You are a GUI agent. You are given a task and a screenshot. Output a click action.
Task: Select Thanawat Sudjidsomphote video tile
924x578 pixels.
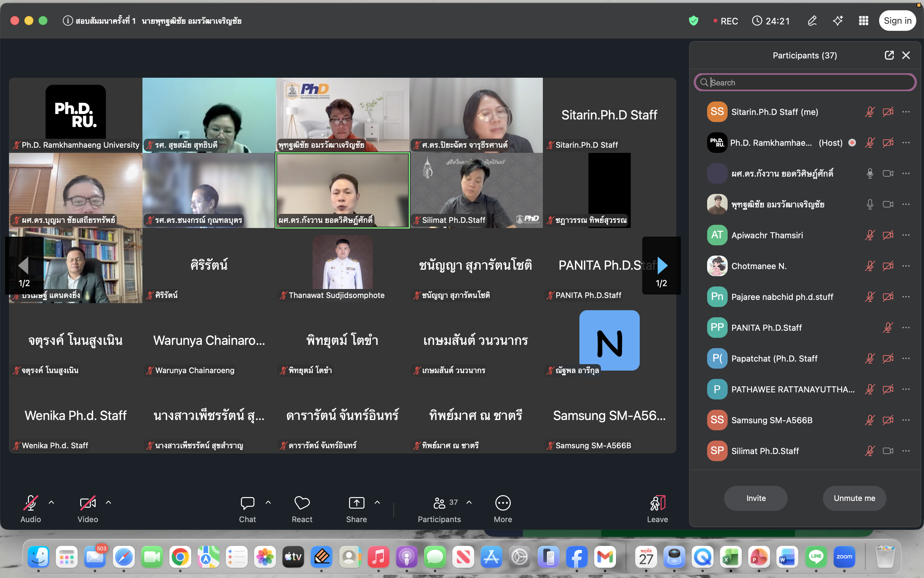343,265
